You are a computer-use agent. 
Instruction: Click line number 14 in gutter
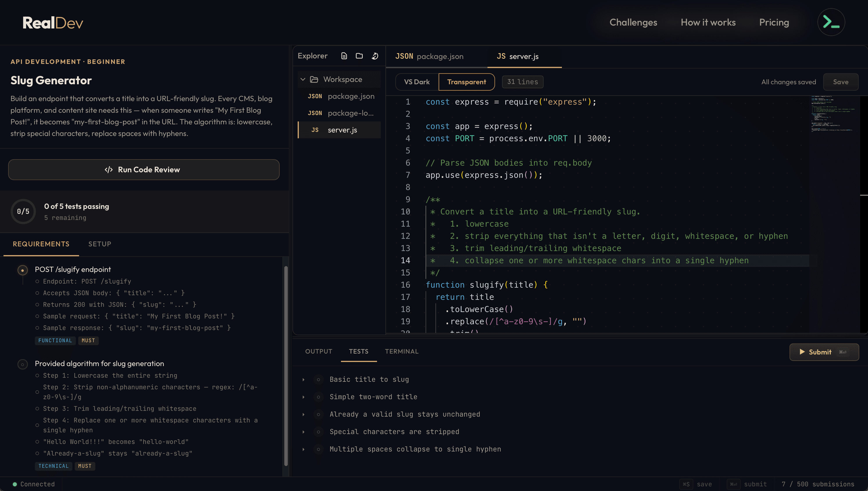pos(405,261)
